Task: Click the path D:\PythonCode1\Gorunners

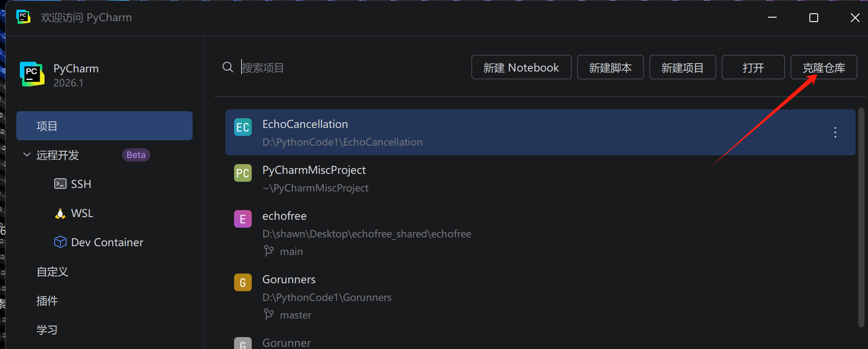Action: tap(327, 297)
